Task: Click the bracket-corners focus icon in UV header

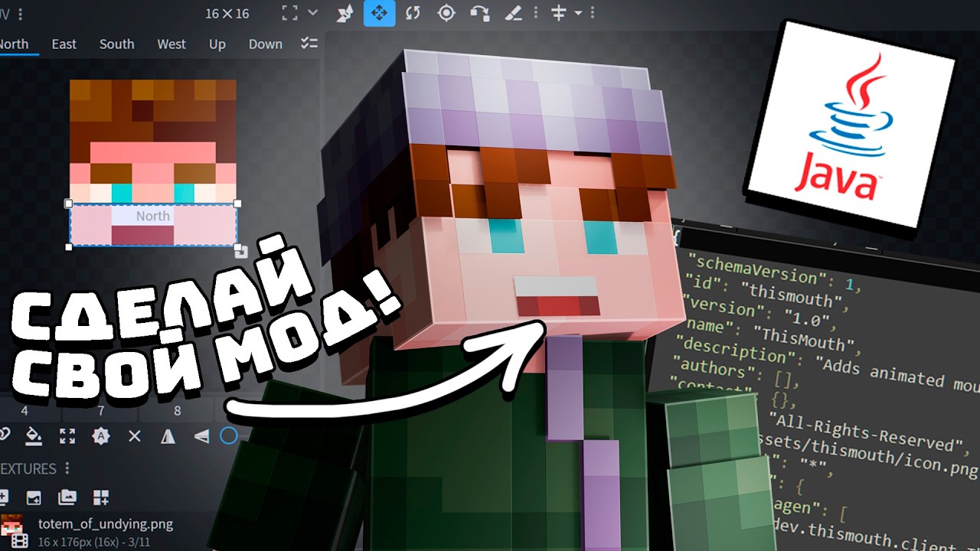Action: [289, 13]
